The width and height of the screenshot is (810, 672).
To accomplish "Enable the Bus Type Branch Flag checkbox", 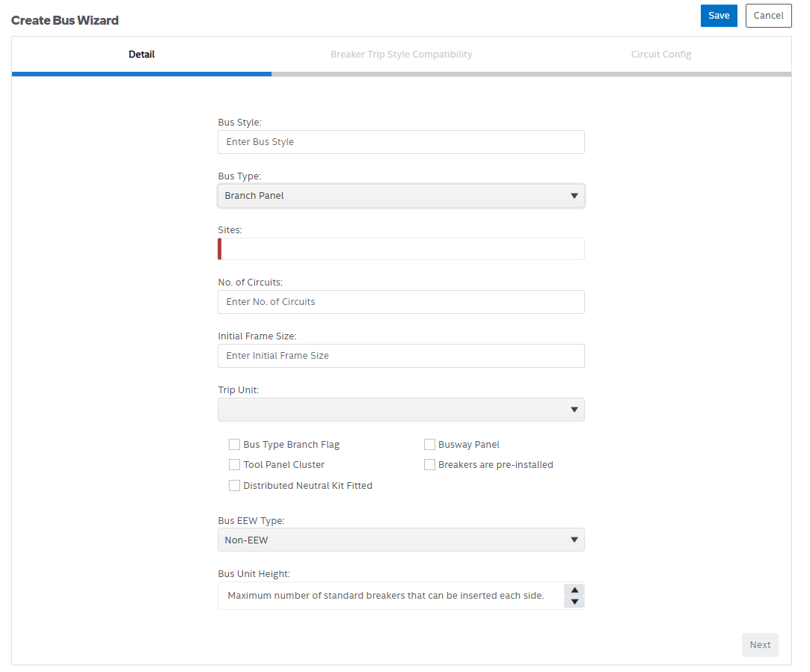I will coord(235,445).
